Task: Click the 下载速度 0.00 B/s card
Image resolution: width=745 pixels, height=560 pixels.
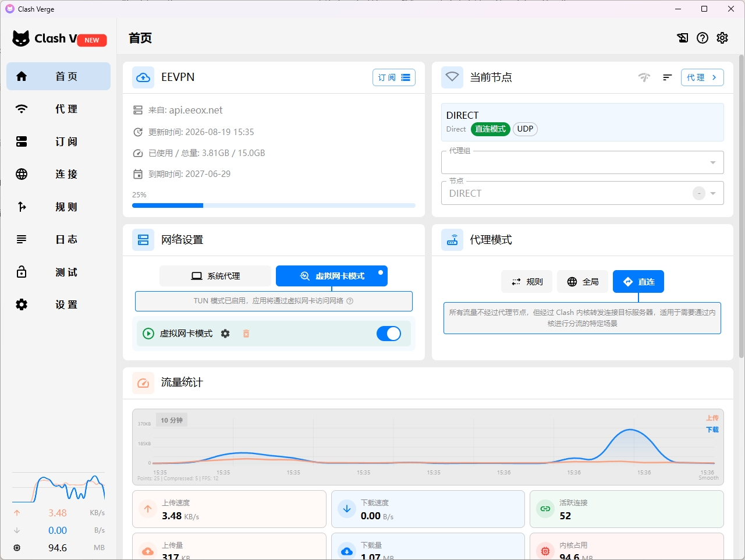Action: 428,509
